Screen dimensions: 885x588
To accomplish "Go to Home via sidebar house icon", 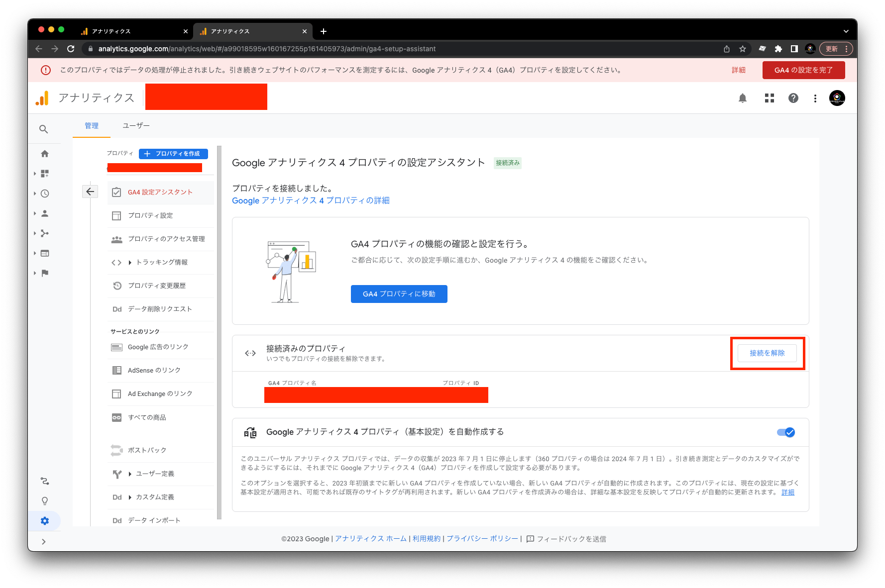I will pyautogui.click(x=45, y=154).
